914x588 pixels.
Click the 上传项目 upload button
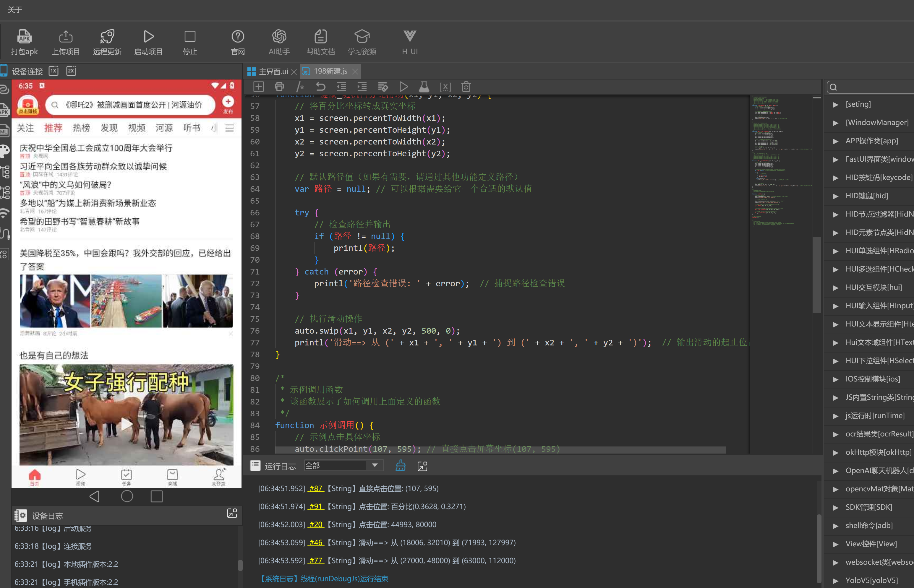[x=66, y=42]
